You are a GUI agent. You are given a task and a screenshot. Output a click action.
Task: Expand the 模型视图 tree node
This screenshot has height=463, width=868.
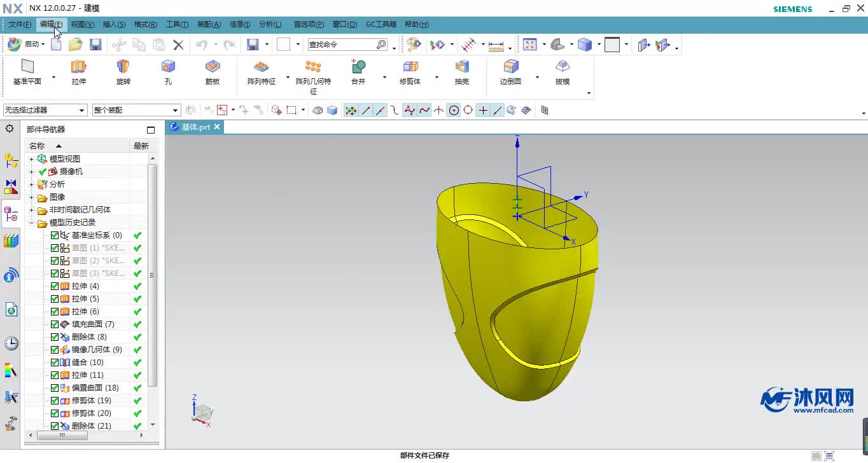click(31, 159)
